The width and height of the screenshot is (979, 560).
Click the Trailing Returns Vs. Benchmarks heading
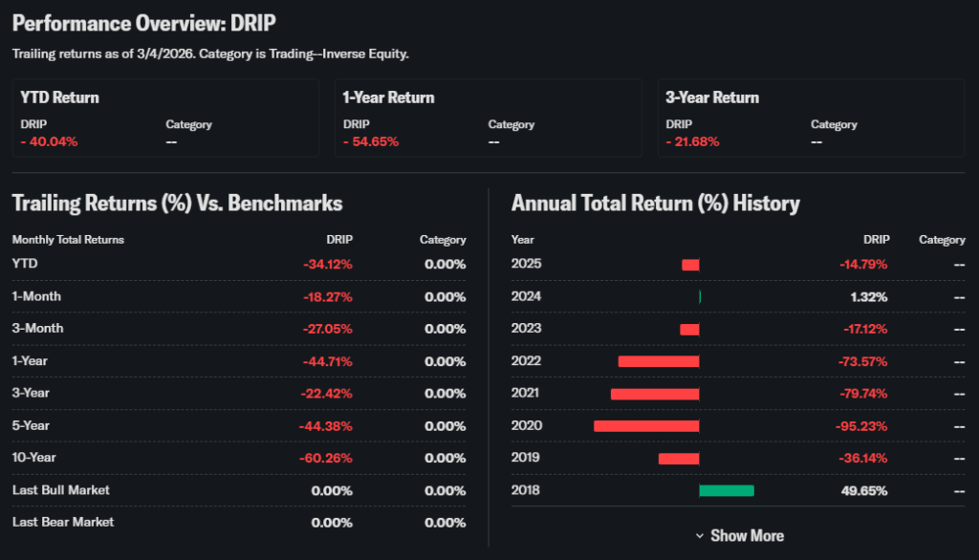click(177, 203)
